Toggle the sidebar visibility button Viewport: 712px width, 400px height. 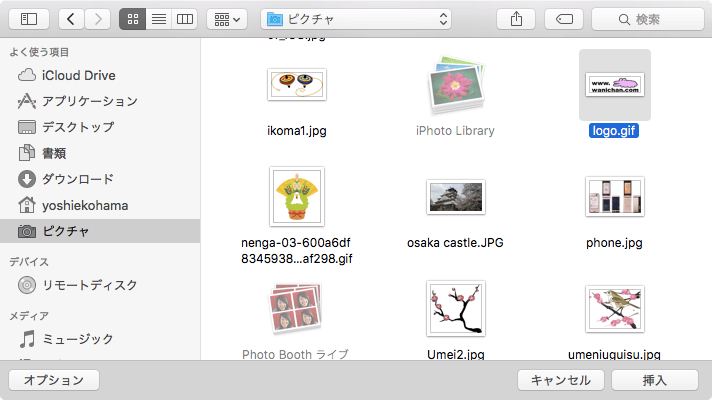pyautogui.click(x=28, y=18)
